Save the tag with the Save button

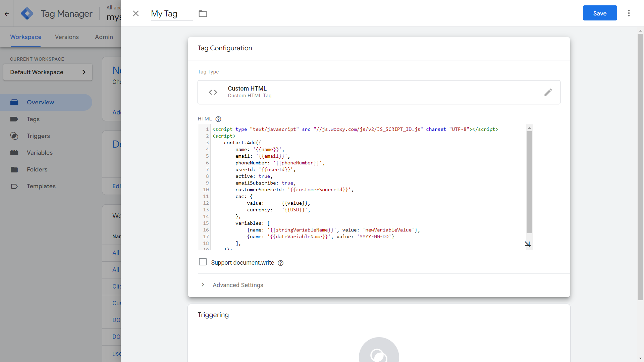(600, 13)
